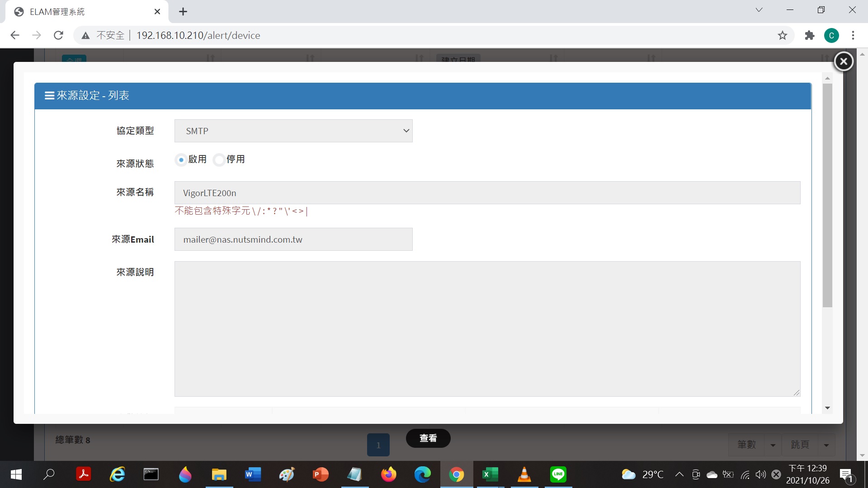The width and height of the screenshot is (868, 488).
Task: Open the Chrome extensions puzzle icon
Action: click(810, 35)
